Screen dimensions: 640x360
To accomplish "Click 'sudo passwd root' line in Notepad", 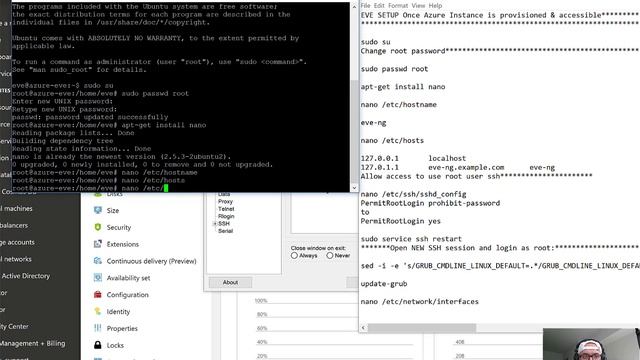I will coord(394,69).
